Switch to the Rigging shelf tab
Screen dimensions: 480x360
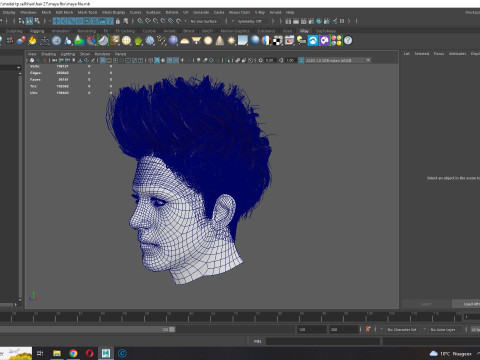(x=37, y=31)
